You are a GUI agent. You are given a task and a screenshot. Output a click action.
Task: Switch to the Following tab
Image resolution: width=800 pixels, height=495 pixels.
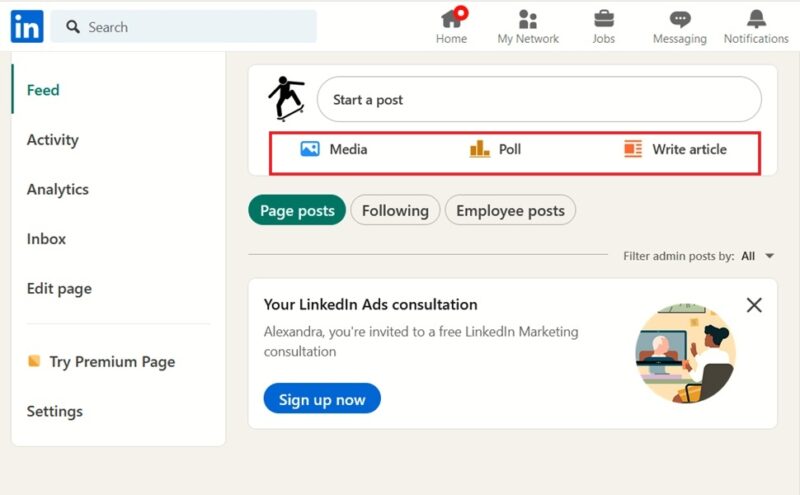coord(395,210)
